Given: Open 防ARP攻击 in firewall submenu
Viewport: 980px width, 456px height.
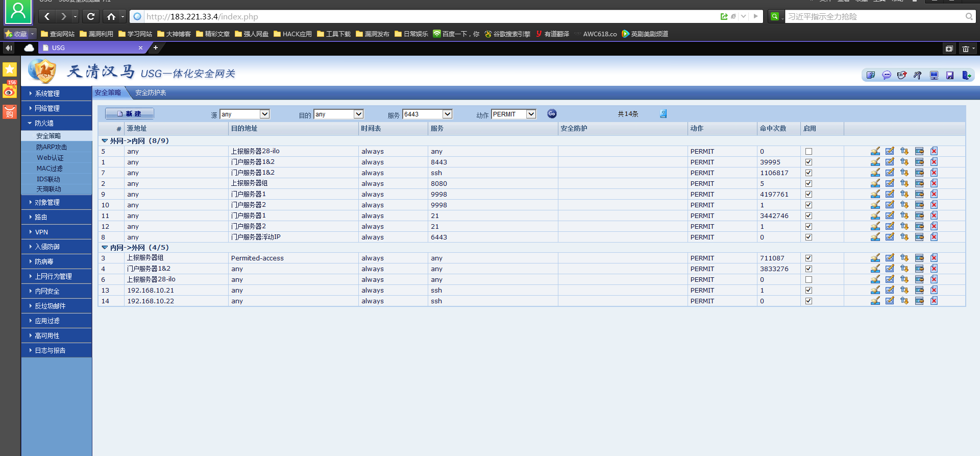Looking at the screenshot, I should [x=52, y=147].
